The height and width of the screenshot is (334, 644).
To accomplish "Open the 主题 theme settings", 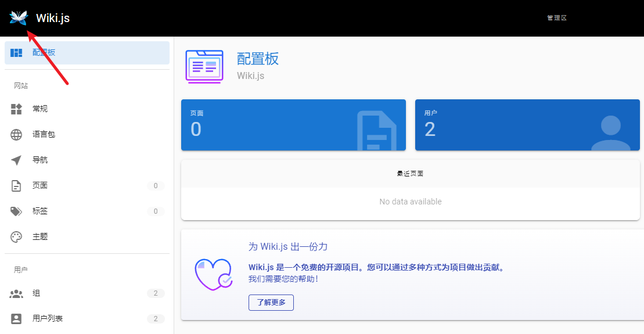I will (87, 236).
